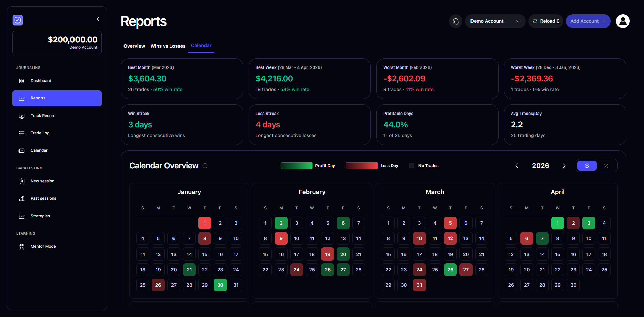This screenshot has height=317, width=644.
Task: Open the Dashboard from the sidebar
Action: pyautogui.click(x=41, y=81)
